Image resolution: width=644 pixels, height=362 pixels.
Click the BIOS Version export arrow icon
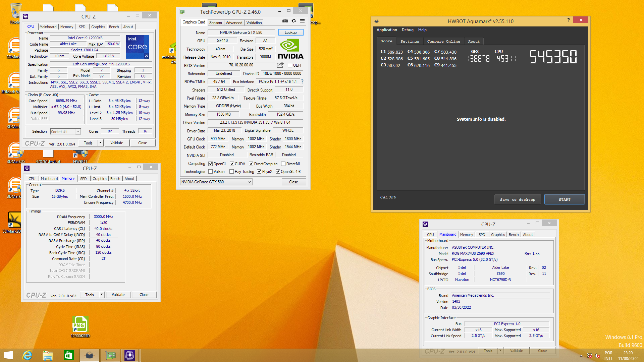point(280,65)
